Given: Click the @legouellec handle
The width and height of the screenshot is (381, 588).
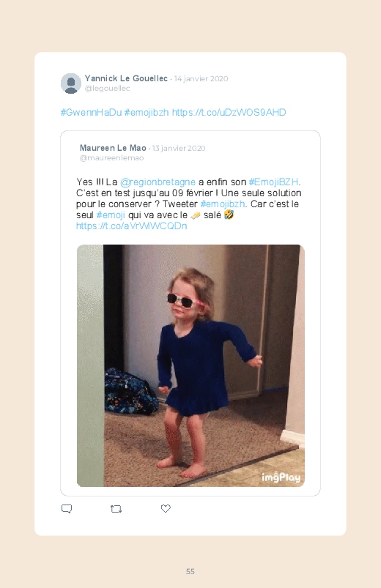Looking at the screenshot, I should (108, 89).
